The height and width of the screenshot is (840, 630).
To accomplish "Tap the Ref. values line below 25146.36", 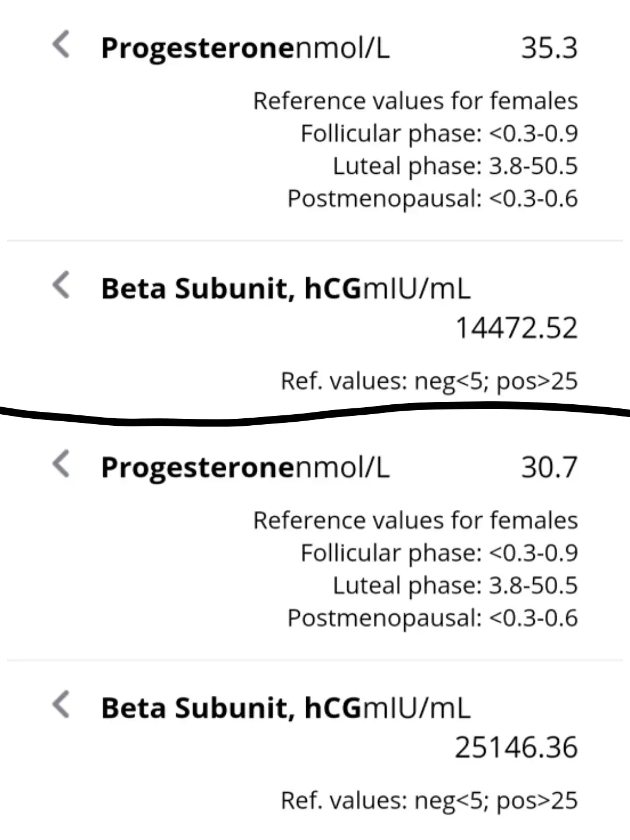I will [429, 801].
